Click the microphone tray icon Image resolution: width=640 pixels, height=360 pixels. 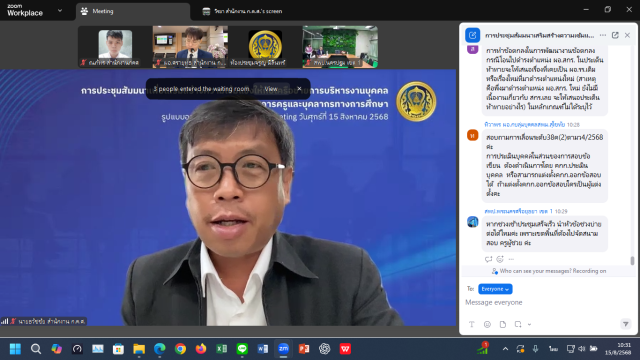point(535,349)
